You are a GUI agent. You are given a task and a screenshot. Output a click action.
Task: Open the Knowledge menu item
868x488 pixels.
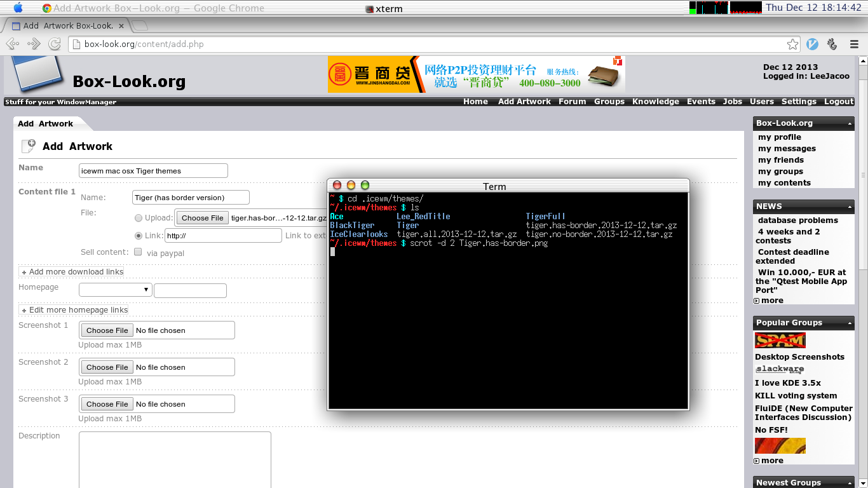click(x=656, y=102)
